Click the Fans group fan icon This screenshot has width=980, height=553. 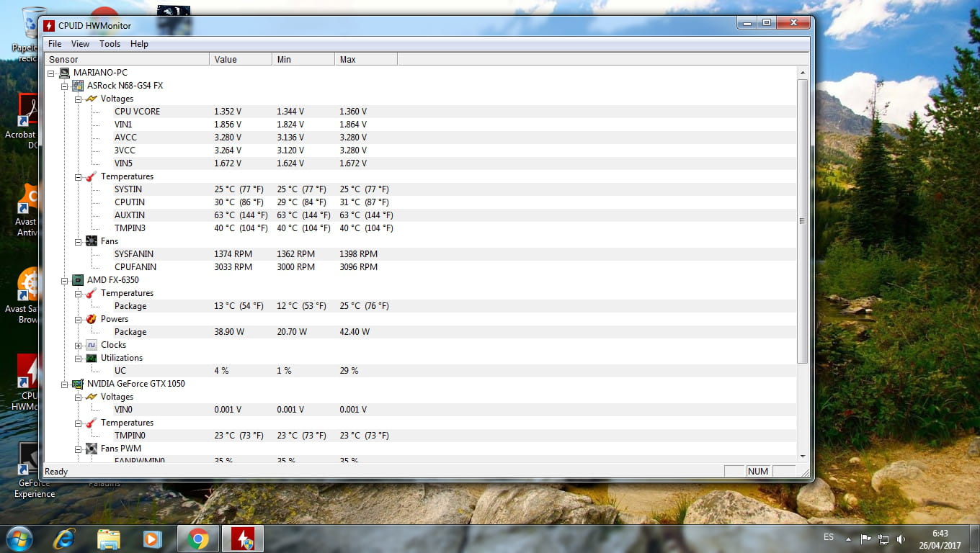tap(92, 241)
